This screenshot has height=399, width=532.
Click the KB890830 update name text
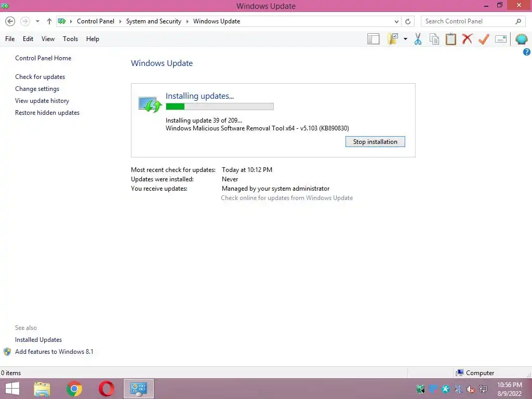tap(257, 128)
